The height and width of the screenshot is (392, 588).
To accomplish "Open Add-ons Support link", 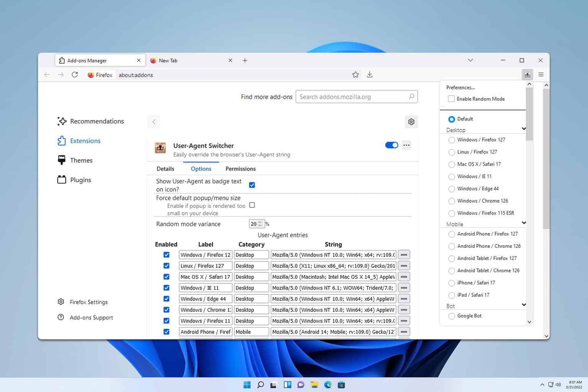I will (85, 317).
